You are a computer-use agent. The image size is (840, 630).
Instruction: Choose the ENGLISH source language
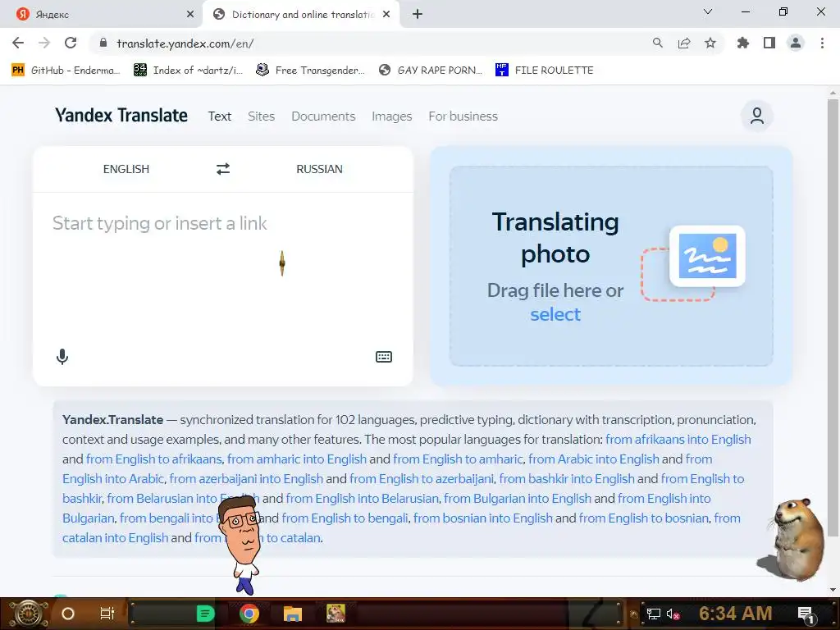[x=126, y=169]
